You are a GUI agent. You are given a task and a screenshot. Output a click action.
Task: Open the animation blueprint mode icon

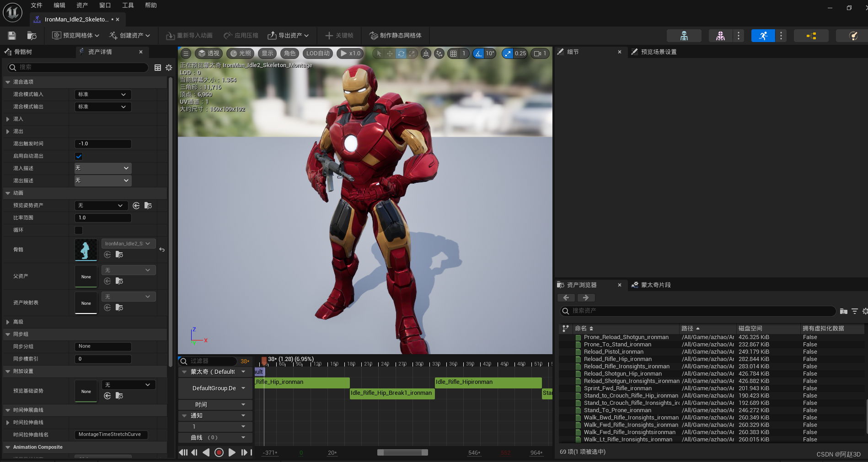coord(811,36)
